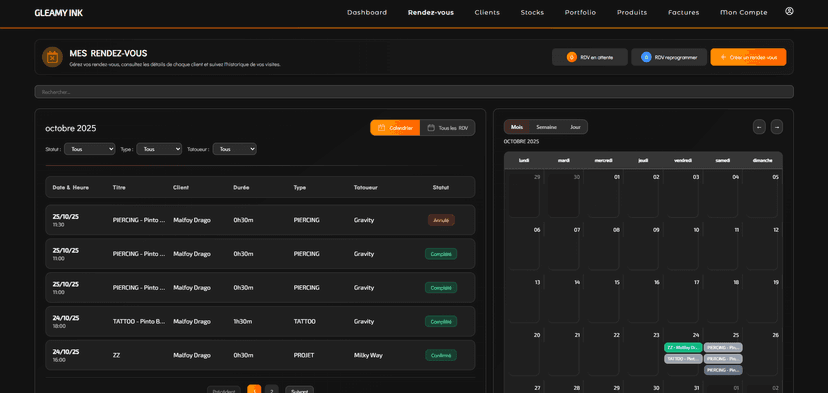Show RDV reprogrammer list

click(669, 57)
